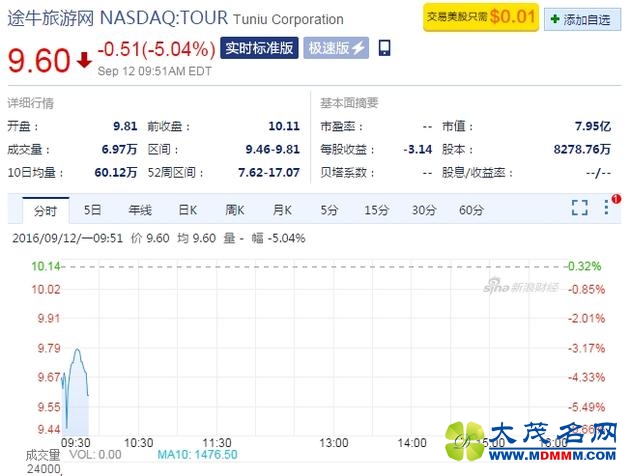The image size is (630, 476).
Task: Click the 9.79 price axis label
Action: pyautogui.click(x=49, y=348)
